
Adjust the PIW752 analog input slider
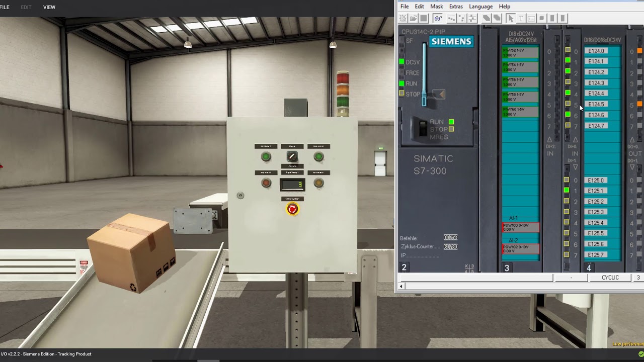click(x=520, y=52)
